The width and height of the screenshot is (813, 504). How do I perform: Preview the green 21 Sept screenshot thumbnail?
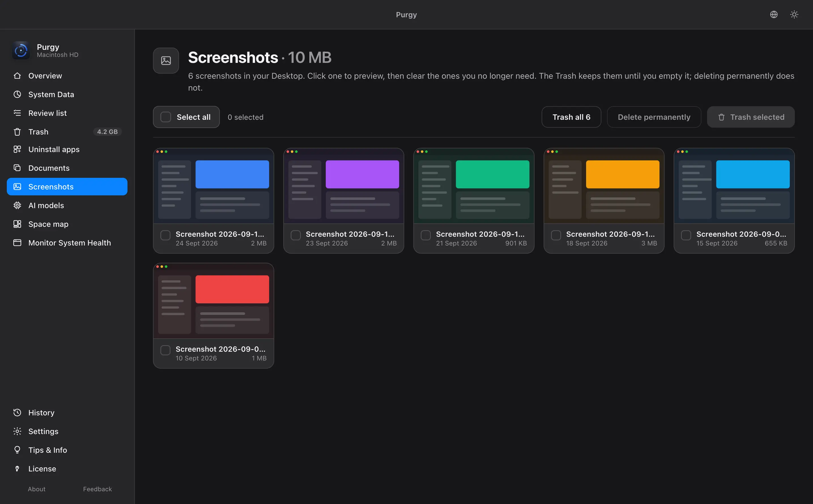pyautogui.click(x=474, y=186)
